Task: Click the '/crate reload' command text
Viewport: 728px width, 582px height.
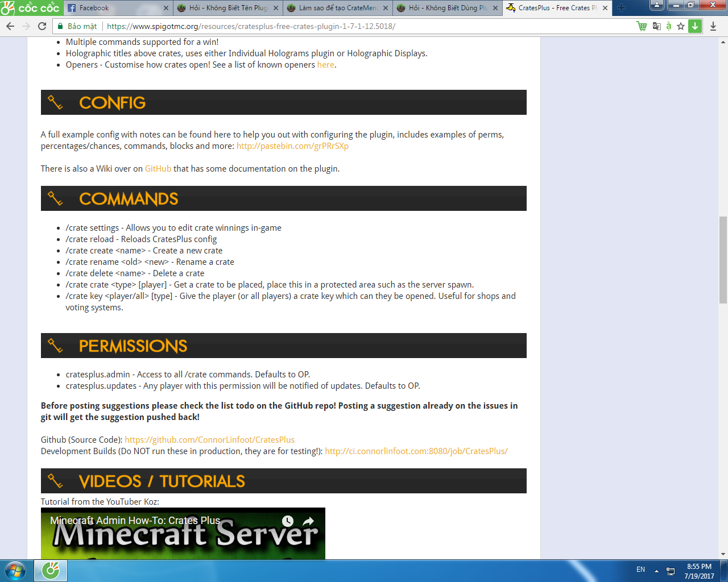Action: [141, 239]
